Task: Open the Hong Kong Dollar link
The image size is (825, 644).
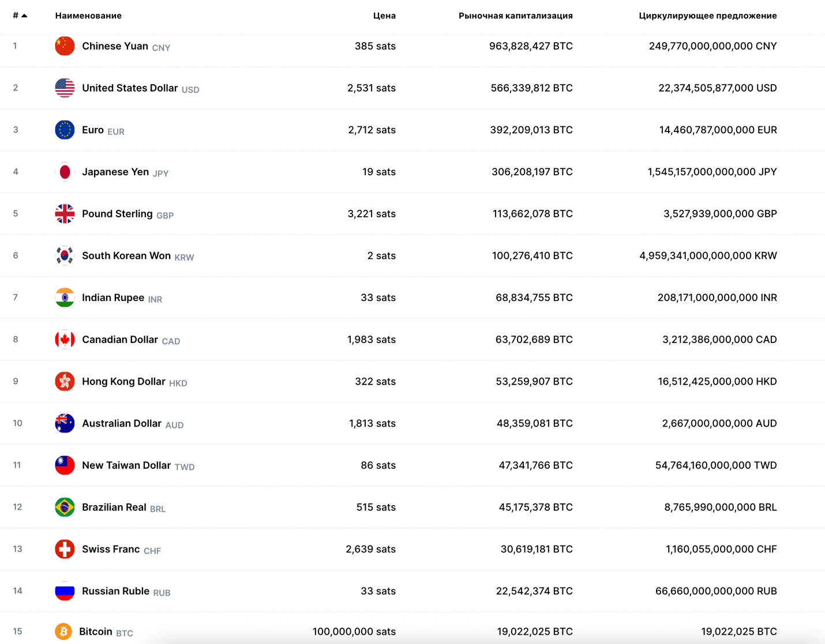Action: pos(123,382)
